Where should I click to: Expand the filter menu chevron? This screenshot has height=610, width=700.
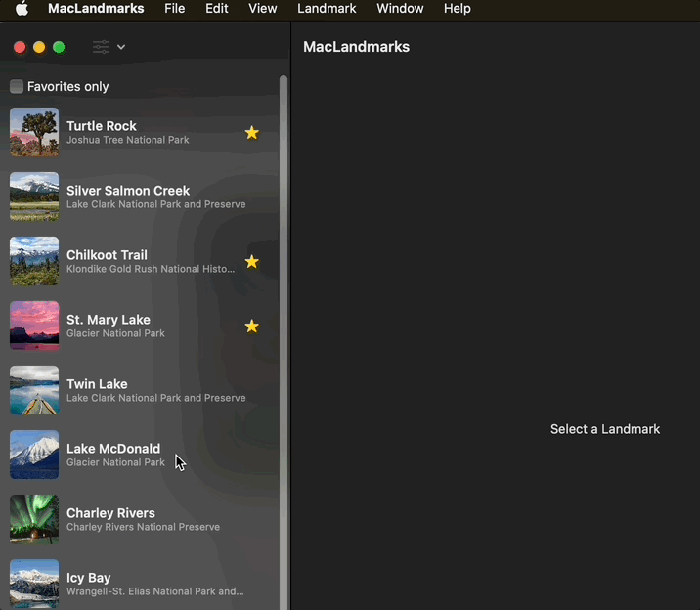(x=121, y=47)
